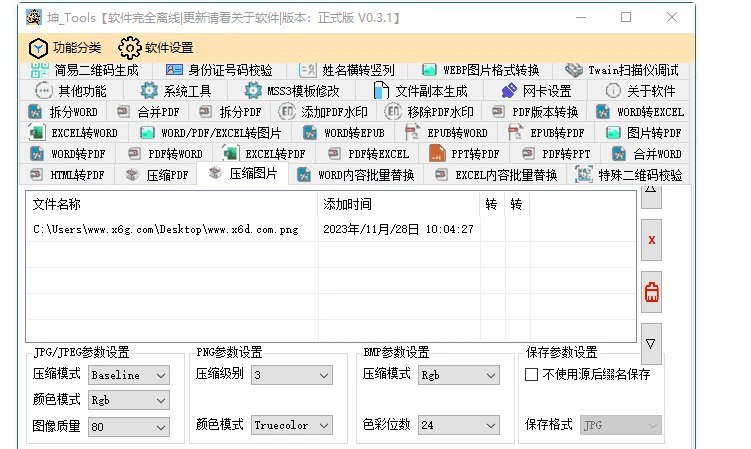
Task: Click the 2023年/11月/28日 10:04:27 timestamp cell
Action: [x=398, y=229]
